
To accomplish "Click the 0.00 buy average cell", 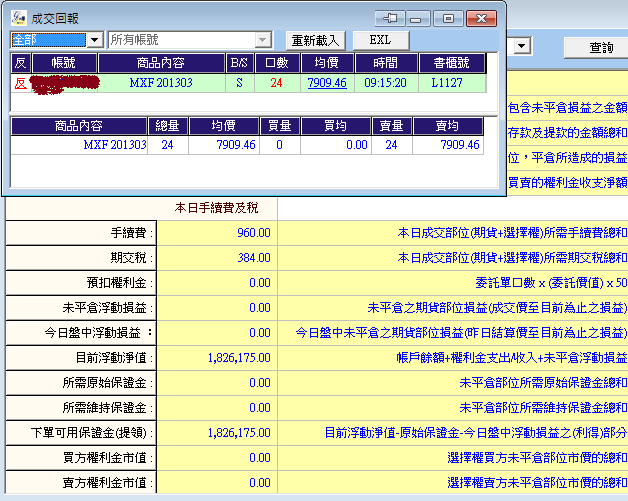I will [336, 145].
